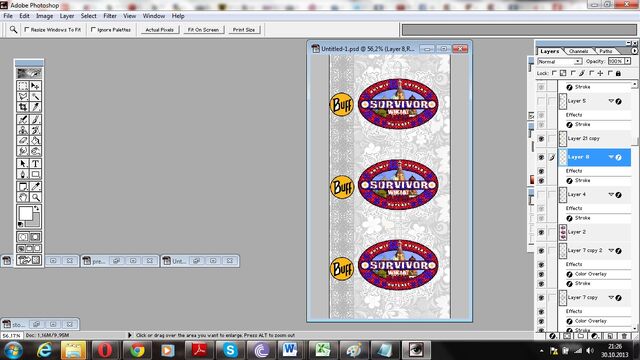Select the Crop tool
The image size is (640, 360).
coord(23,107)
